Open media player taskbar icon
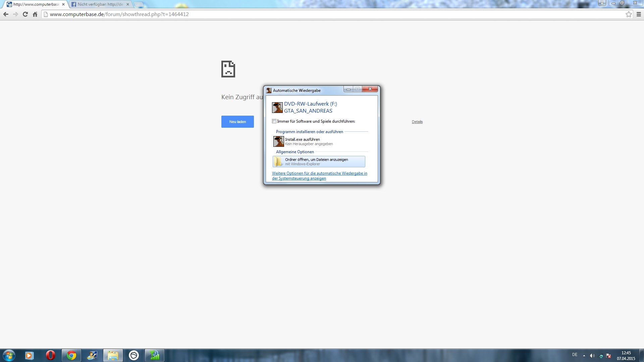 click(x=29, y=355)
